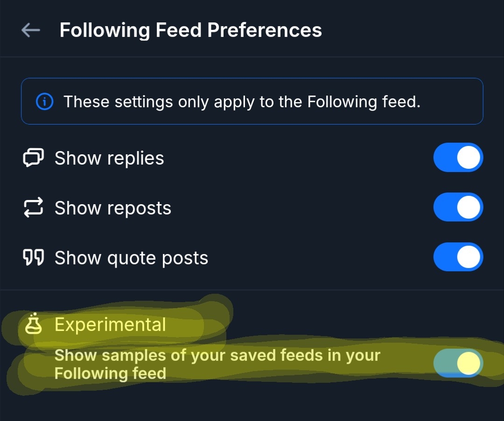Click the "Following Feed Preferences" page title
504x421 pixels.
190,30
